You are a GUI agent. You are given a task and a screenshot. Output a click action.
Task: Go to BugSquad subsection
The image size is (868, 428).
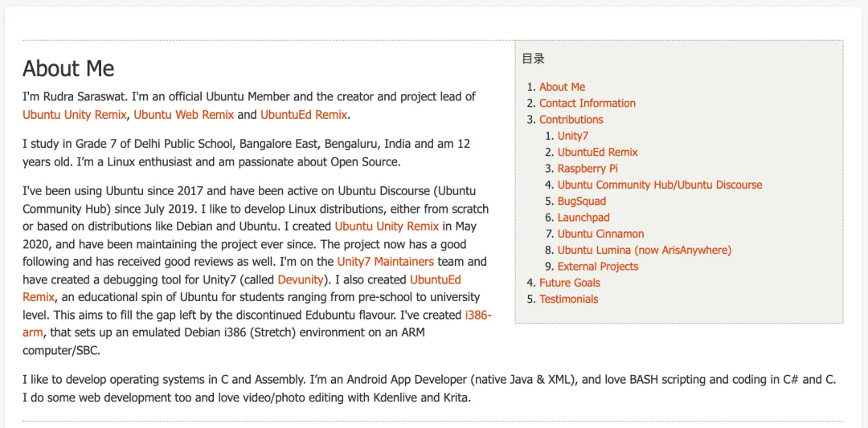click(x=582, y=201)
